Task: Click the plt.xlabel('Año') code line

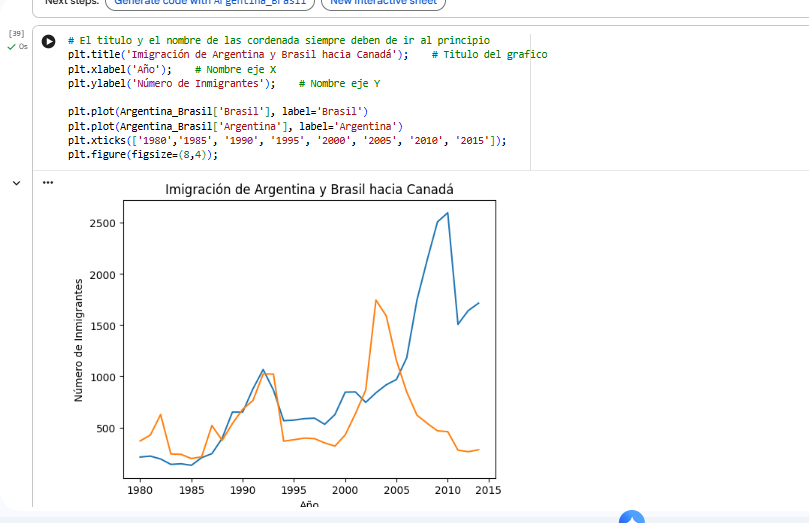Action: pyautogui.click(x=120, y=69)
